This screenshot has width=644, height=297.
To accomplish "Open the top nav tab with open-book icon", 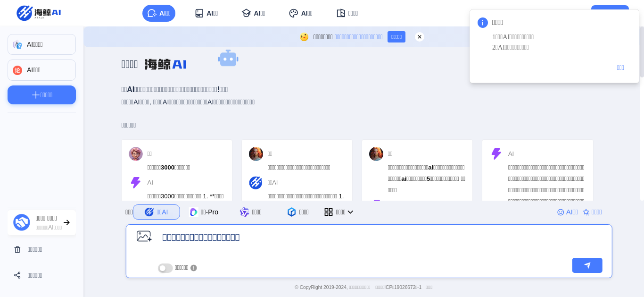I will (x=347, y=13).
